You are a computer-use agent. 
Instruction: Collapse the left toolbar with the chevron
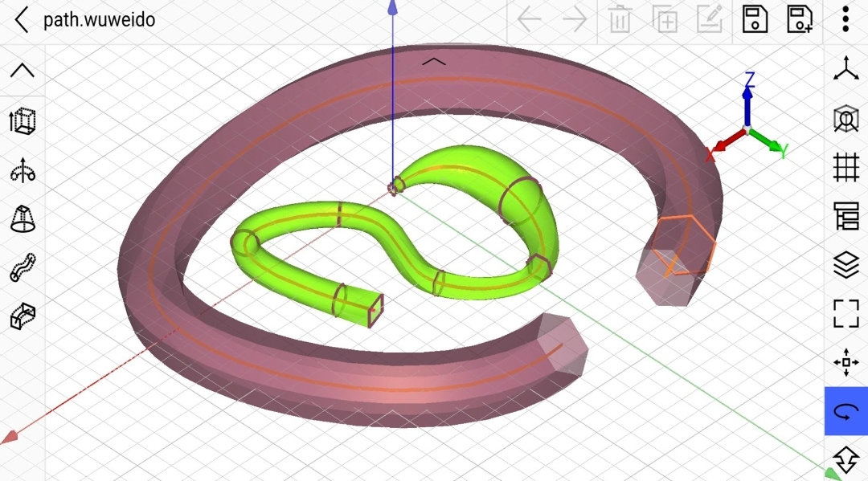[x=23, y=70]
